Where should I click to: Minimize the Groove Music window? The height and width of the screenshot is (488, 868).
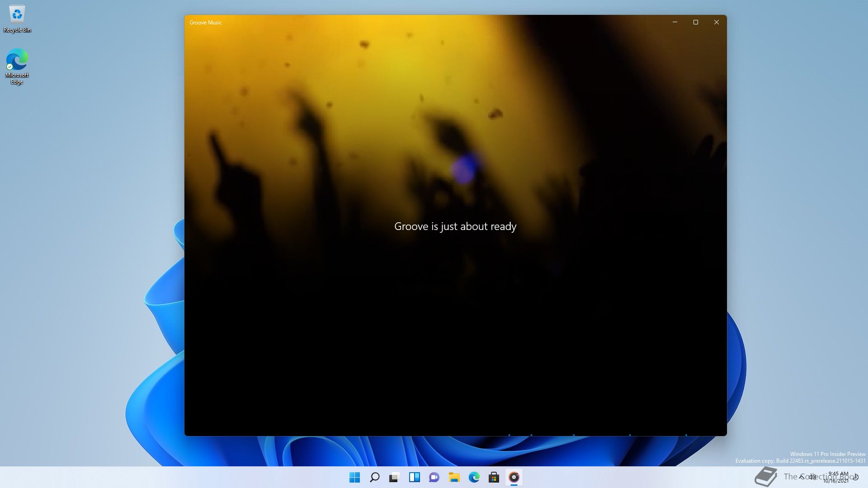(675, 22)
